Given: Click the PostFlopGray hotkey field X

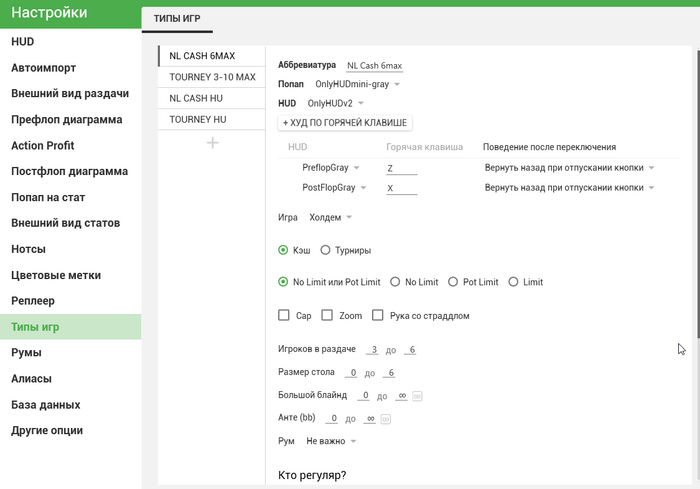Looking at the screenshot, I should point(401,188).
